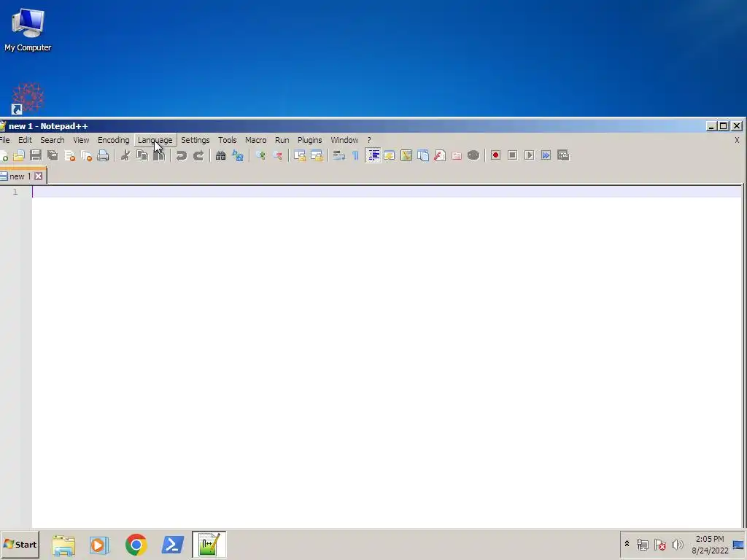Click the Action Center flag tray icon
The image size is (747, 560).
(x=659, y=544)
